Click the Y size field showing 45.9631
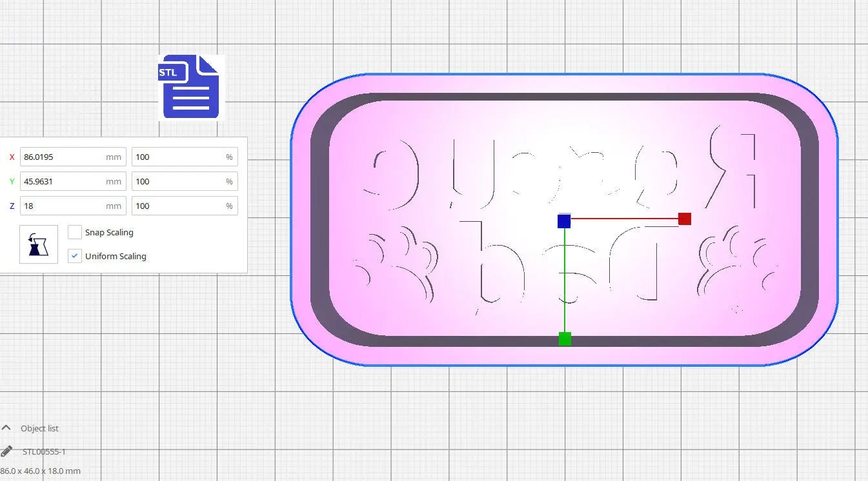 (63, 181)
